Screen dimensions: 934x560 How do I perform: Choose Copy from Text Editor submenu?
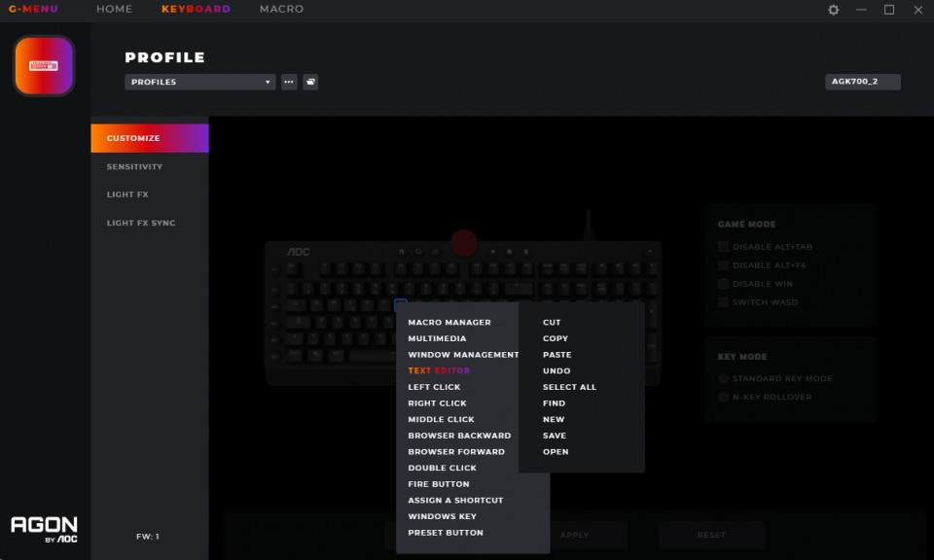coord(556,338)
